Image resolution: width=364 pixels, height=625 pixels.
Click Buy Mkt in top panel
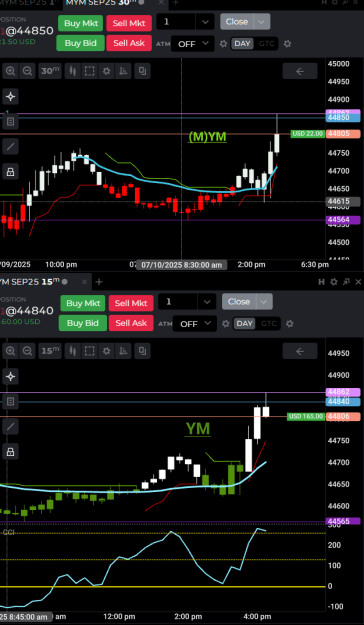click(x=81, y=23)
